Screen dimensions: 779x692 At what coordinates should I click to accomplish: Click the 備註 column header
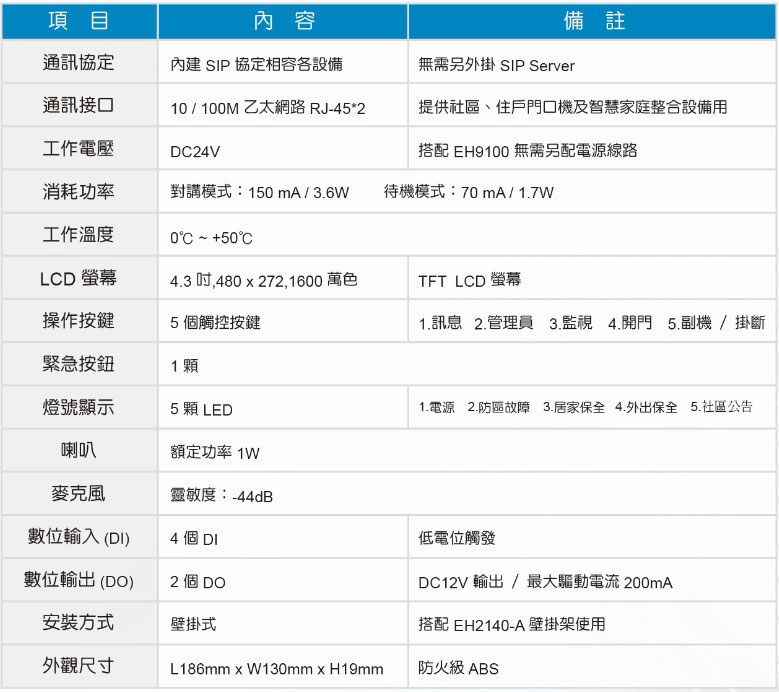594,21
